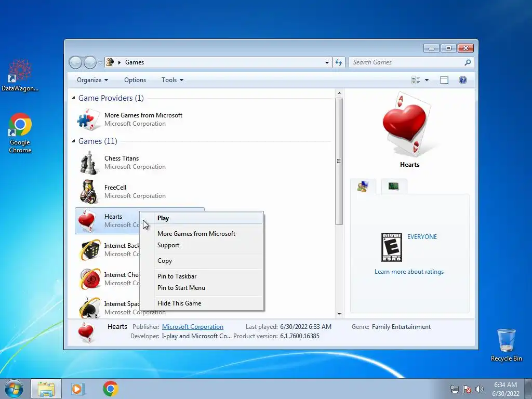Choose Play from the context menu
The image size is (532, 399).
[202, 218]
